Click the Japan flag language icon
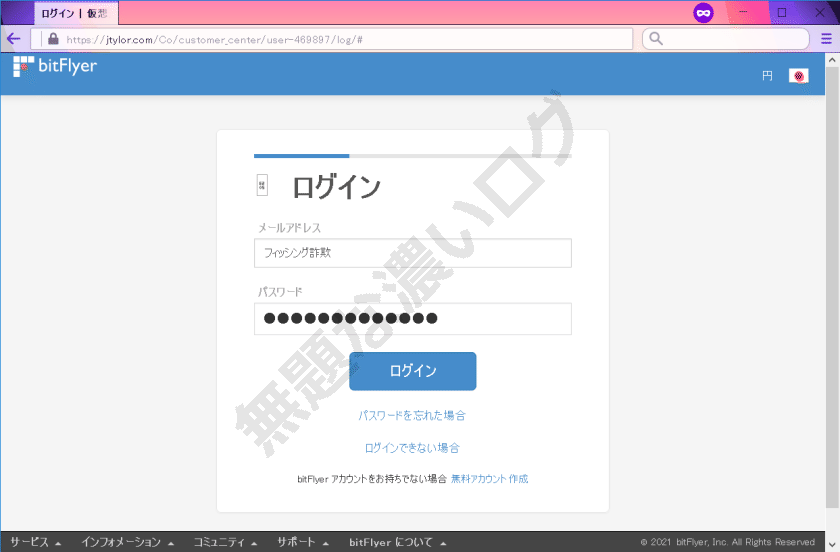The image size is (840, 552). (x=798, y=76)
